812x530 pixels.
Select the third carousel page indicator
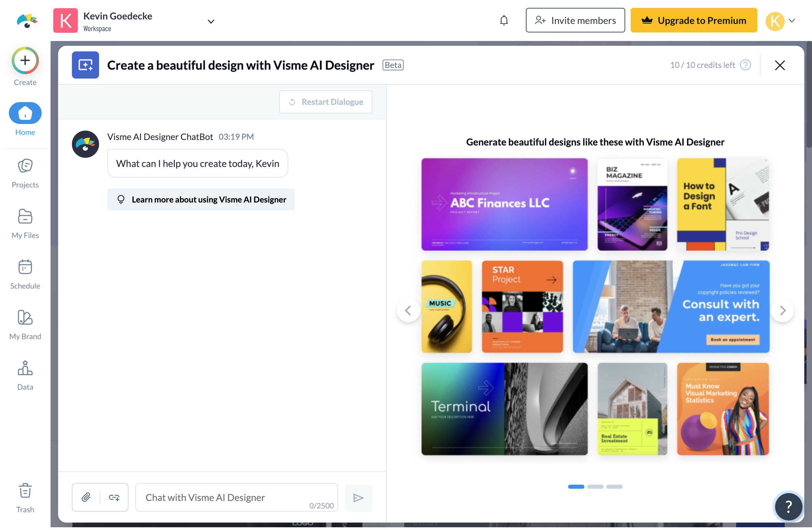(x=614, y=486)
